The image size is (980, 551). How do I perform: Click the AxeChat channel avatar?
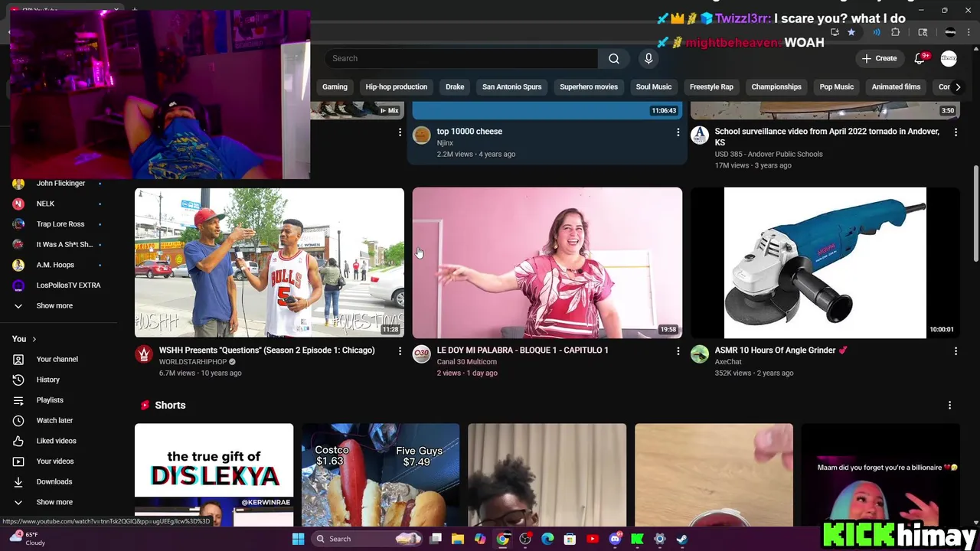pos(700,354)
